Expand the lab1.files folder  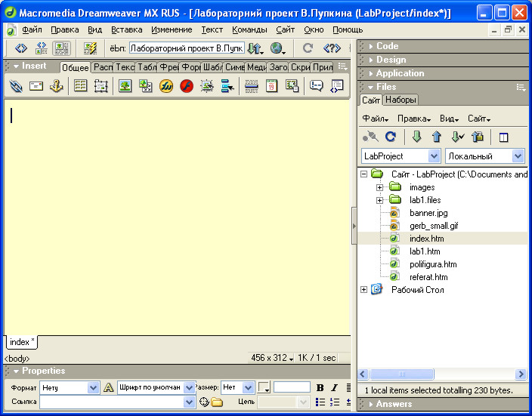(379, 200)
